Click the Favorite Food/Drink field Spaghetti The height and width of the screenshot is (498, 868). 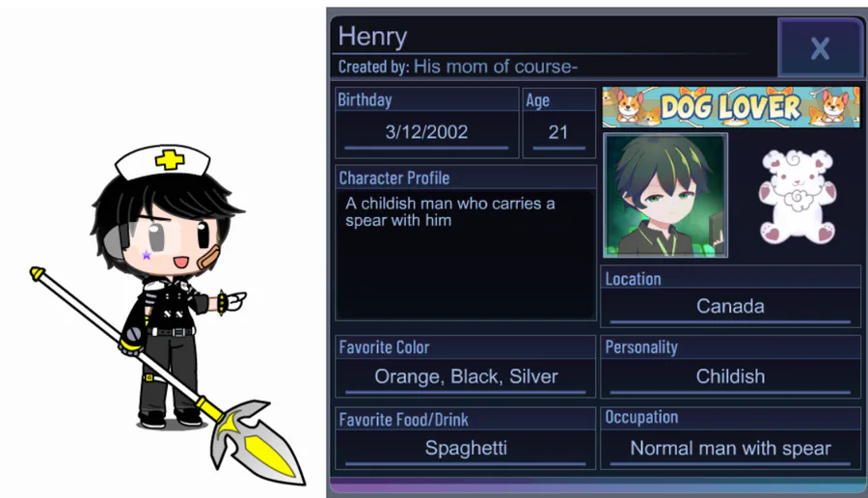pos(466,448)
